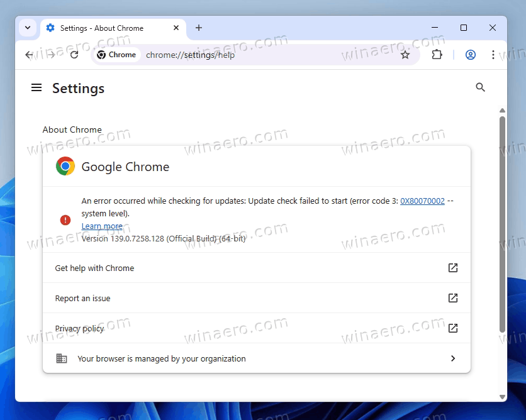Search settings with the magnifier icon
This screenshot has width=526, height=420.
pos(480,87)
